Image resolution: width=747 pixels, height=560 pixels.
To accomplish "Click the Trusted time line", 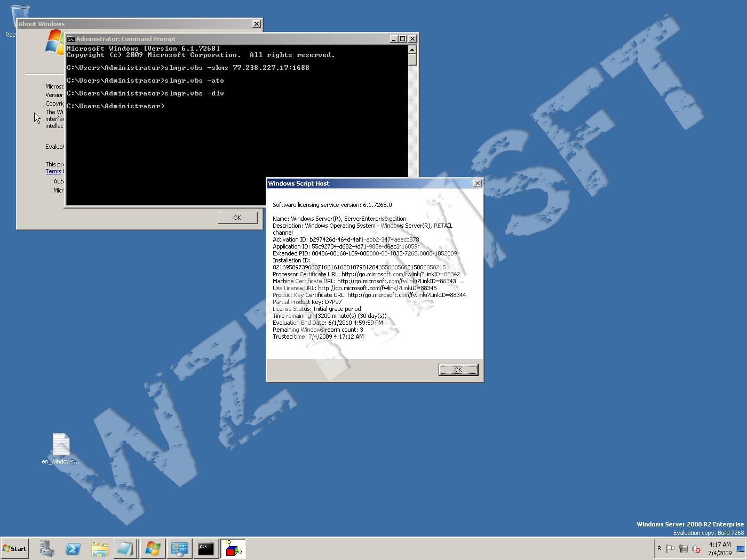I will tap(318, 337).
